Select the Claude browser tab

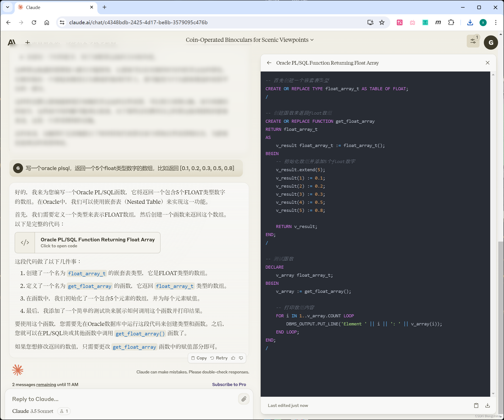(x=56, y=7)
